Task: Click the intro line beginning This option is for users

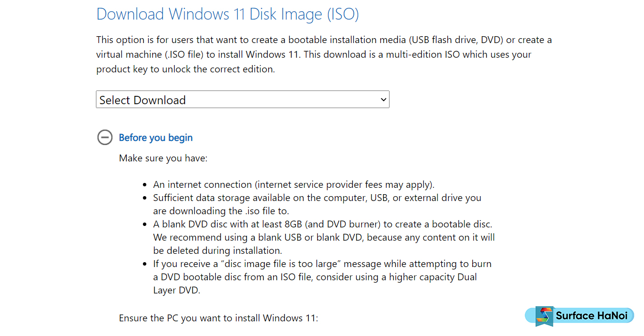Action: (324, 40)
